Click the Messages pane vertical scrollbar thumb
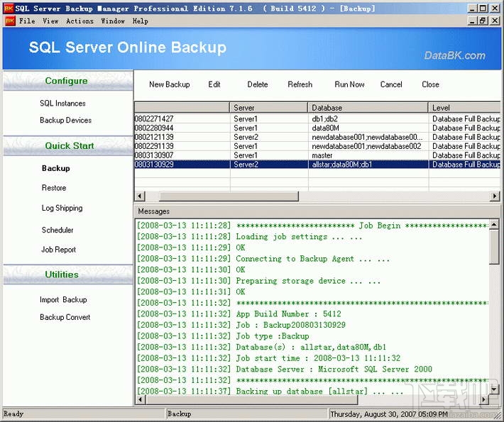 point(494,247)
